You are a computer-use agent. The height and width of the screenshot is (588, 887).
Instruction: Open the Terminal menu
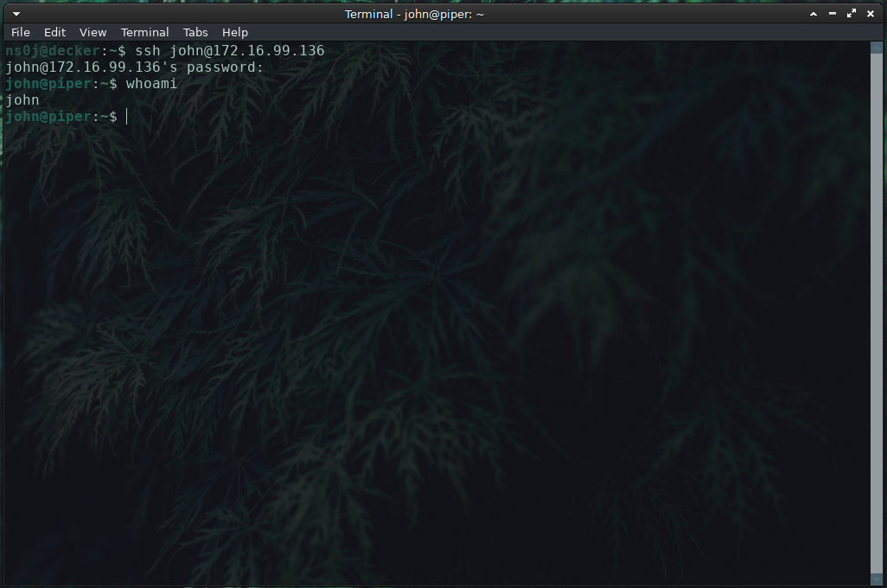(x=145, y=32)
